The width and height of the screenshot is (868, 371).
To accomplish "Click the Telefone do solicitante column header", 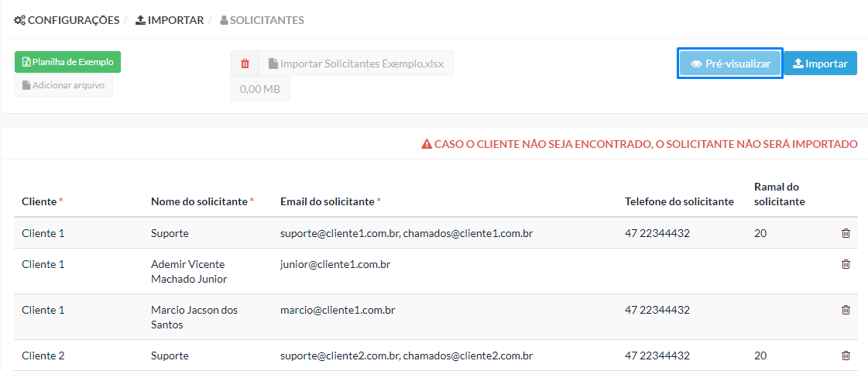I will [679, 201].
